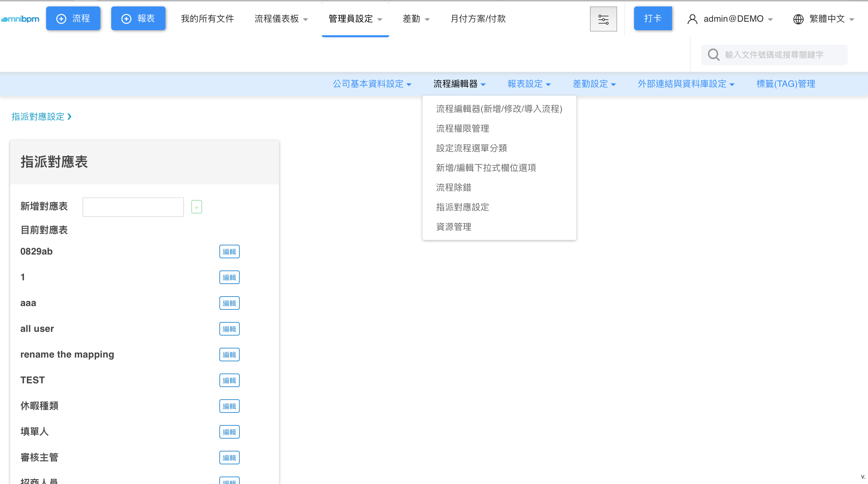Edit the 0829ab mapping
This screenshot has width=868, height=484.
(229, 251)
